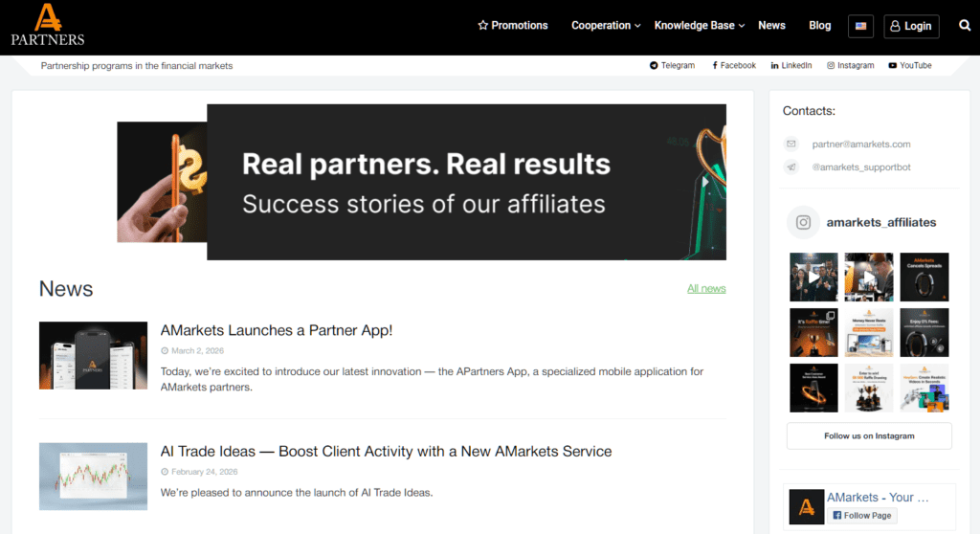Click the February 24, 2026 date text
The image size is (980, 534).
click(205, 472)
